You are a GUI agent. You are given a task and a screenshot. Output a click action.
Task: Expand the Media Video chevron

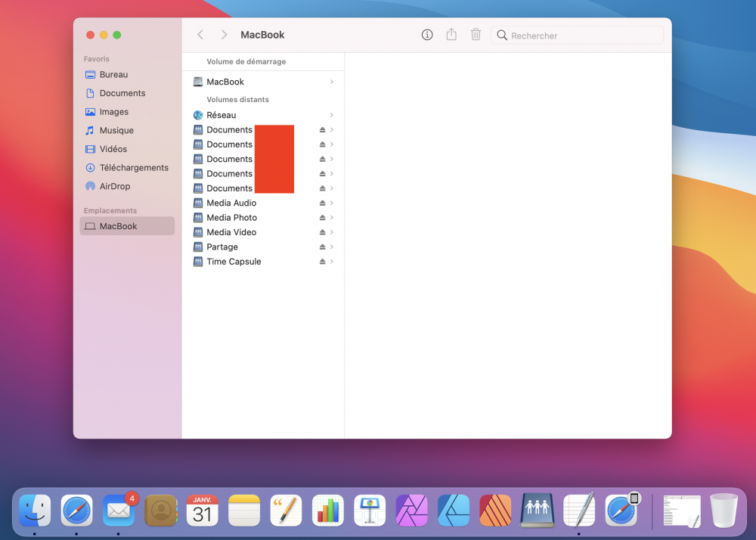click(332, 233)
